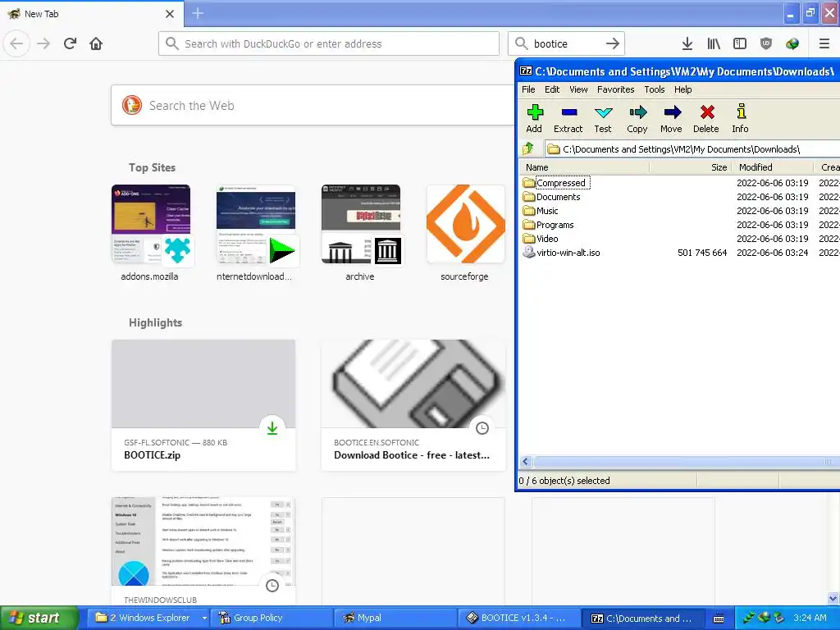840x630 pixels.
Task: Click the download arrow on BOOTICE.zip card
Action: click(x=272, y=427)
